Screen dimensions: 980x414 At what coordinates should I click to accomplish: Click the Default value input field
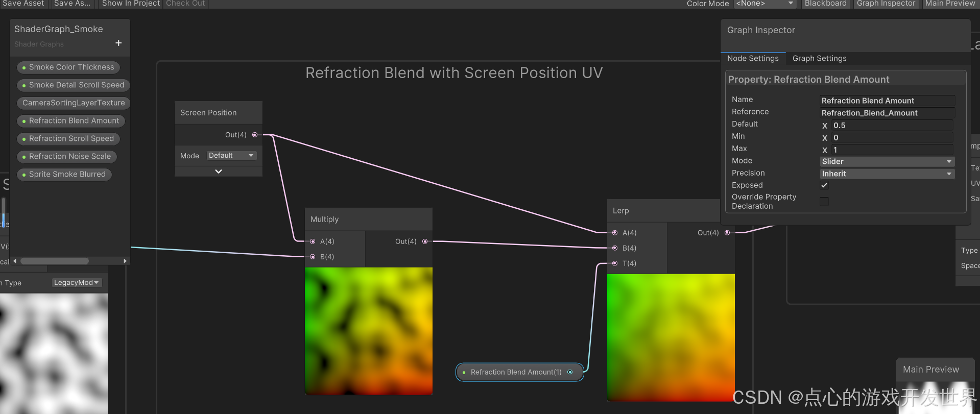coord(892,126)
